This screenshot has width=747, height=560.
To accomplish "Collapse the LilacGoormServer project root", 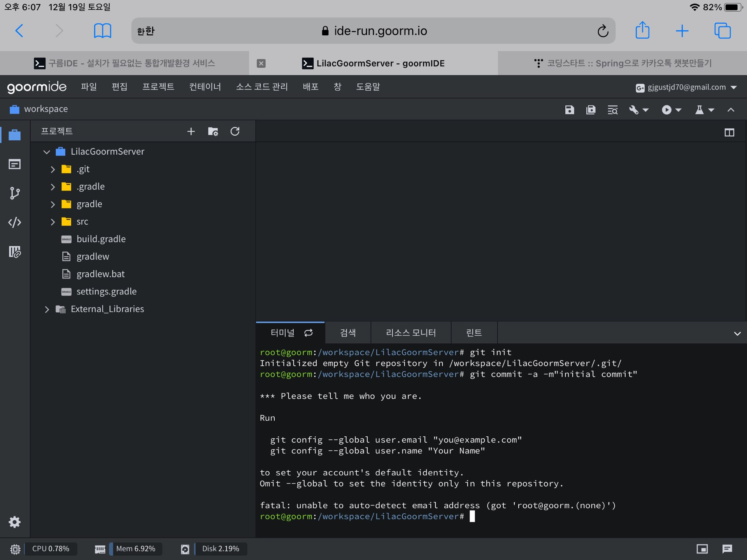I will tap(47, 152).
